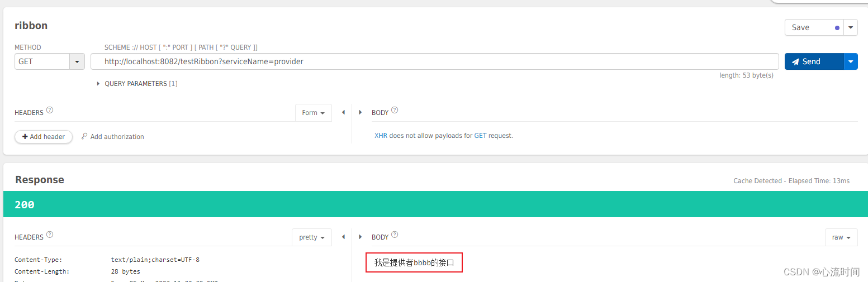Image resolution: width=868 pixels, height=282 pixels.
Task: Expand the QUERY PARAMETERS section
Action: pyautogui.click(x=137, y=84)
